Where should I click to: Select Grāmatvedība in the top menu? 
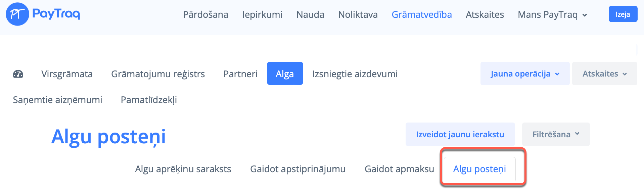tap(422, 15)
